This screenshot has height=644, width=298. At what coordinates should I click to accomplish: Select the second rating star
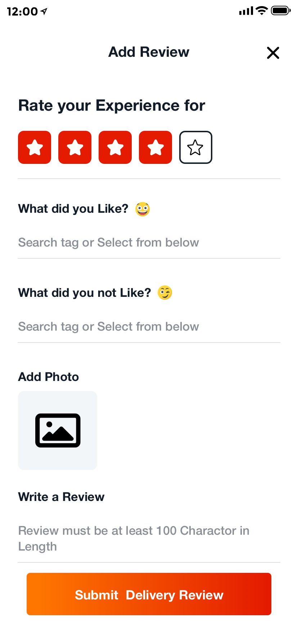pyautogui.click(x=75, y=147)
